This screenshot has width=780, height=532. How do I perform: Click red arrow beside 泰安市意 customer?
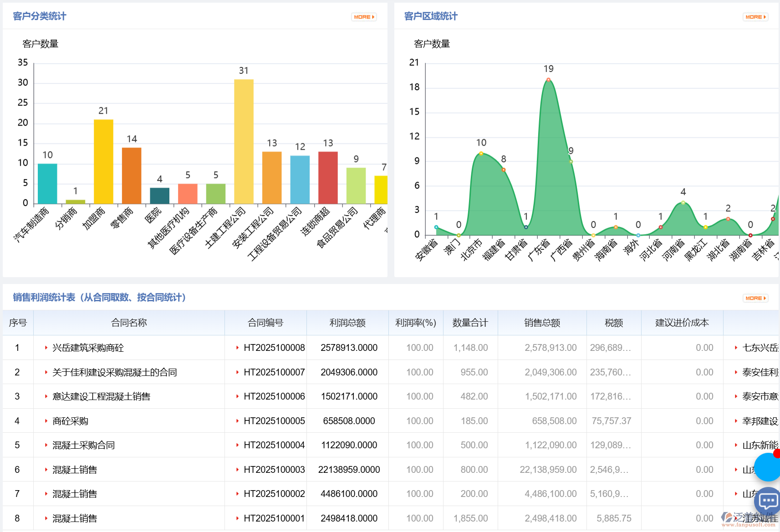[x=736, y=396]
